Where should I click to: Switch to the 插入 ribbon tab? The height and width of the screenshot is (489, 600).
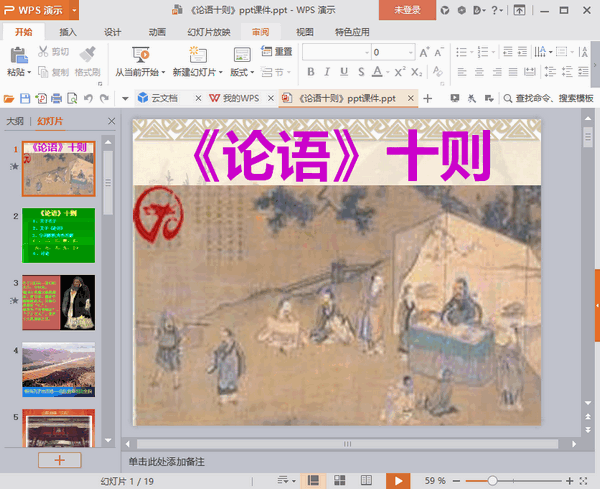click(68, 32)
